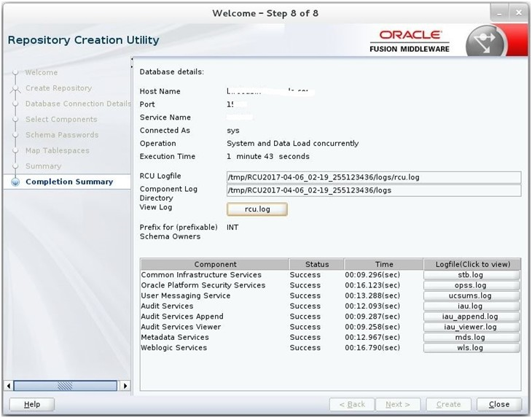Viewport: 532px width, 418px height.
Task: Click the Component column header
Action: pos(215,264)
